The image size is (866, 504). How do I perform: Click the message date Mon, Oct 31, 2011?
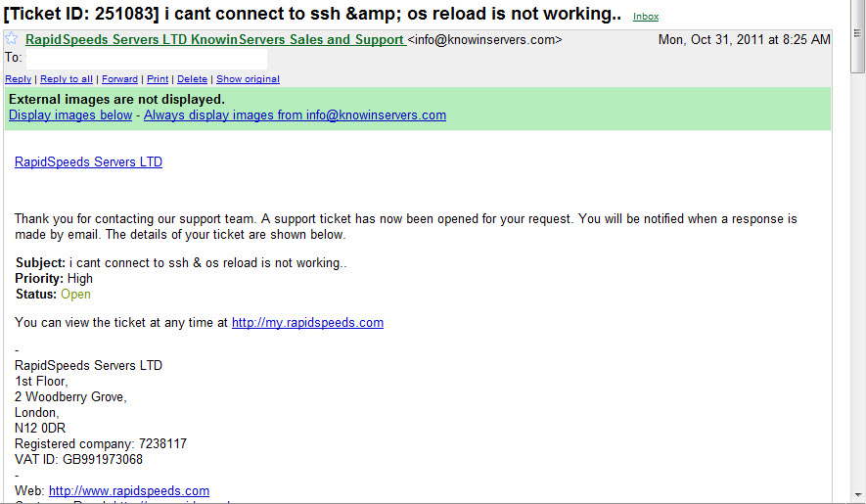click(744, 40)
